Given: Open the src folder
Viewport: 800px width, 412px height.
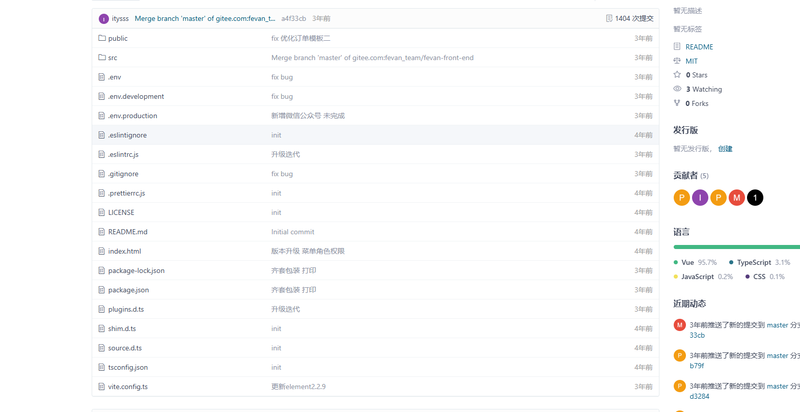Looking at the screenshot, I should 112,58.
